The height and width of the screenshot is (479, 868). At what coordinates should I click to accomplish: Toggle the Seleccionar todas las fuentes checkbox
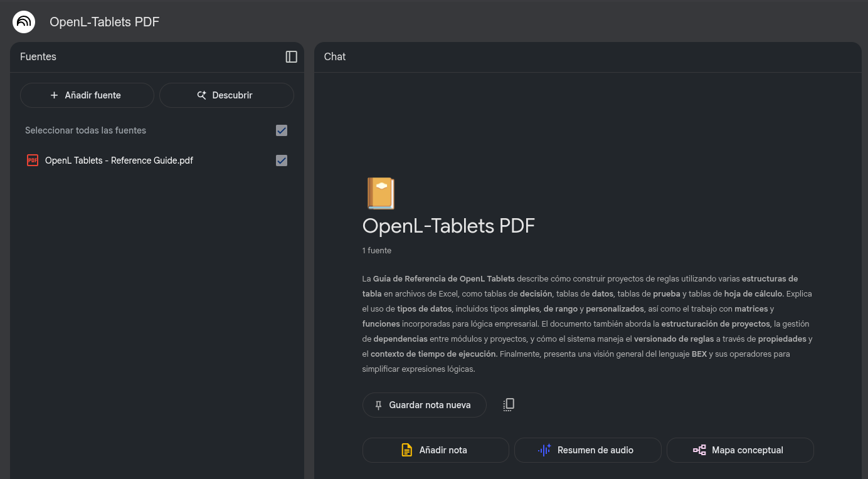[282, 130]
